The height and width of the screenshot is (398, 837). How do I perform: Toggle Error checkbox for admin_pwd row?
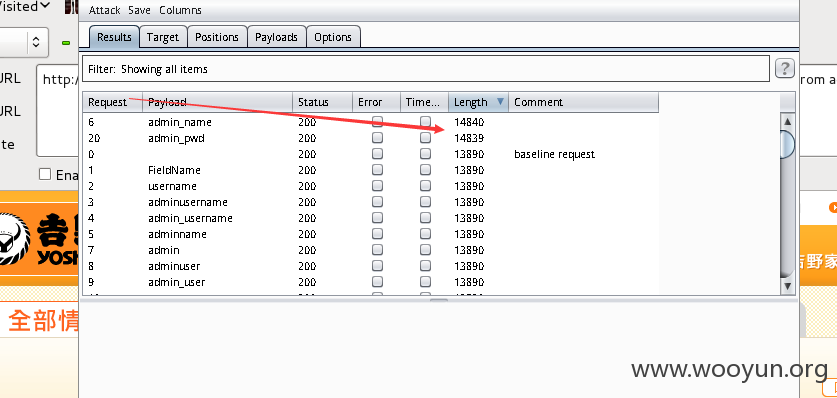coord(377,138)
